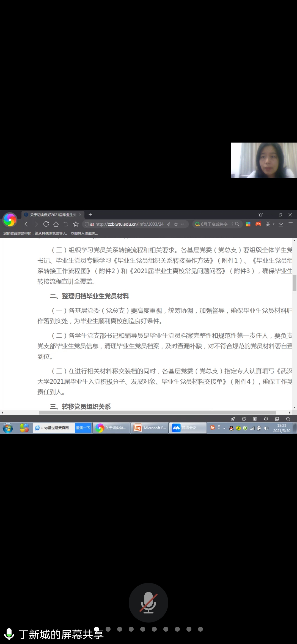Show hidden system tray icons

224,428
